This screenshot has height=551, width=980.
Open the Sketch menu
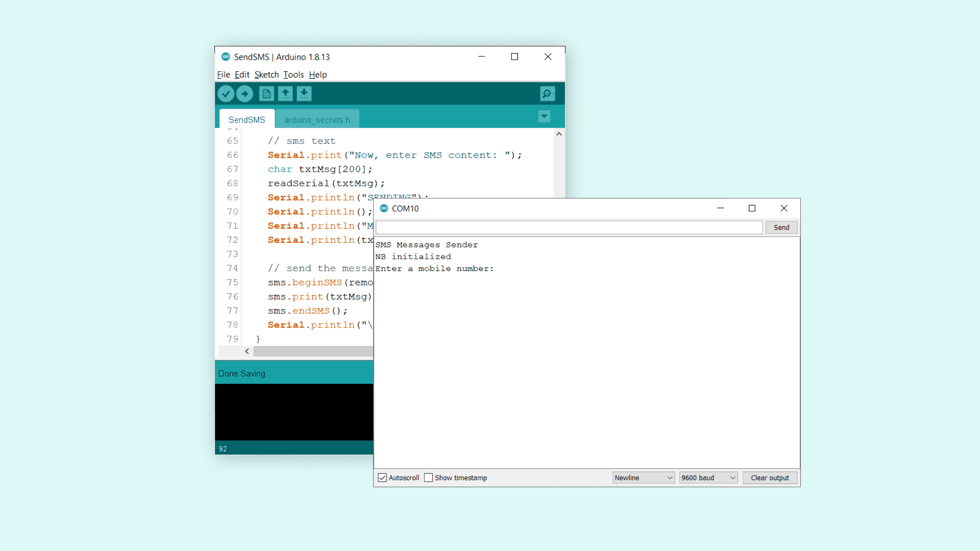pyautogui.click(x=266, y=74)
